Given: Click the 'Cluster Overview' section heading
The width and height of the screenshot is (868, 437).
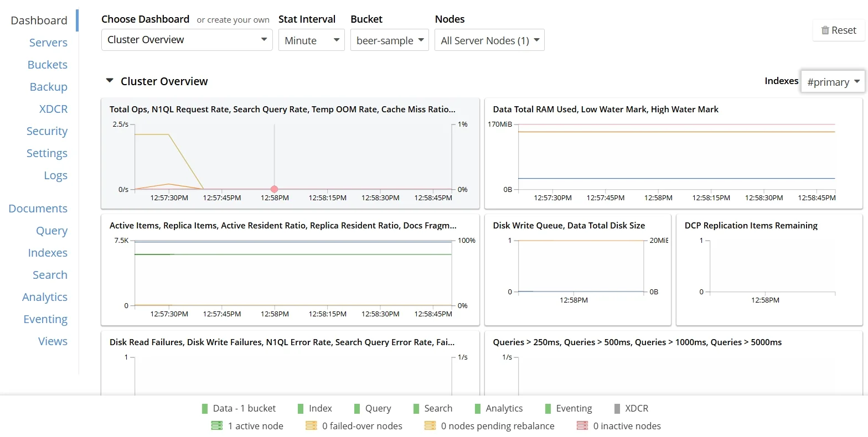Looking at the screenshot, I should click(164, 81).
